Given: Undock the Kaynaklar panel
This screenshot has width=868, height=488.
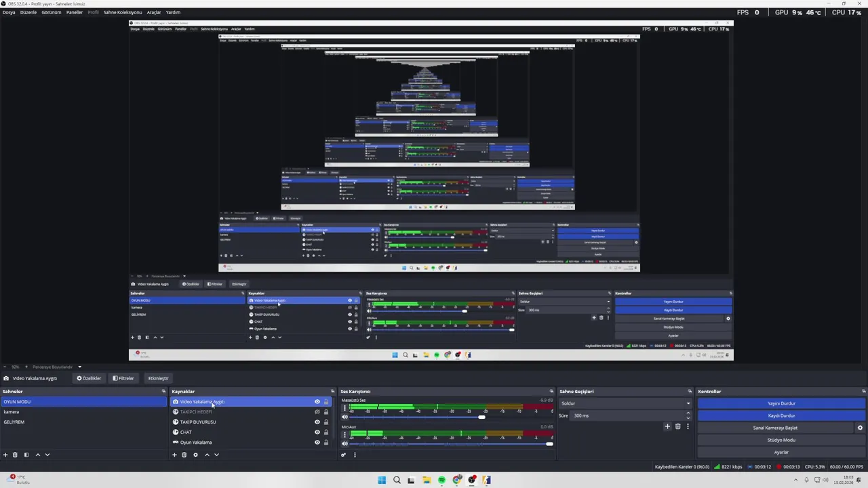Looking at the screenshot, I should pyautogui.click(x=332, y=391).
